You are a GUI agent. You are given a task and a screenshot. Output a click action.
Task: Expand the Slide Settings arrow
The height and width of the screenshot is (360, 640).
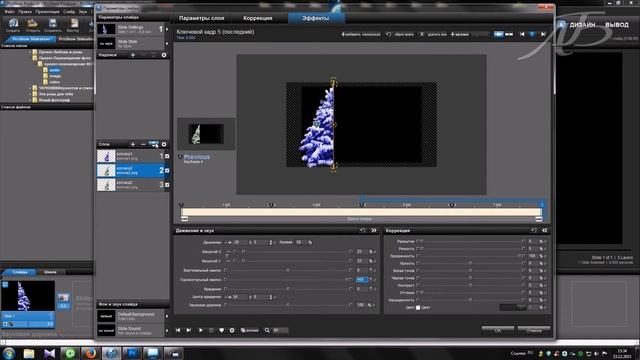[167, 29]
